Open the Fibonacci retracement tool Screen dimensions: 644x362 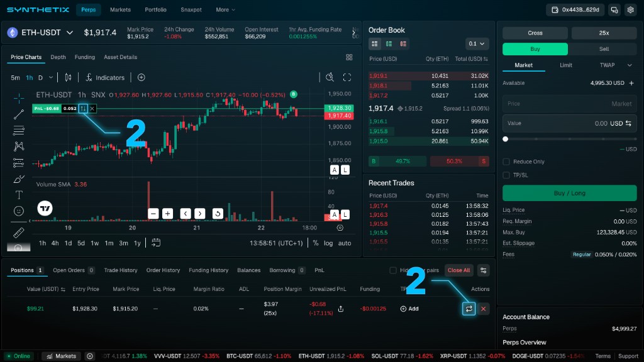18,131
